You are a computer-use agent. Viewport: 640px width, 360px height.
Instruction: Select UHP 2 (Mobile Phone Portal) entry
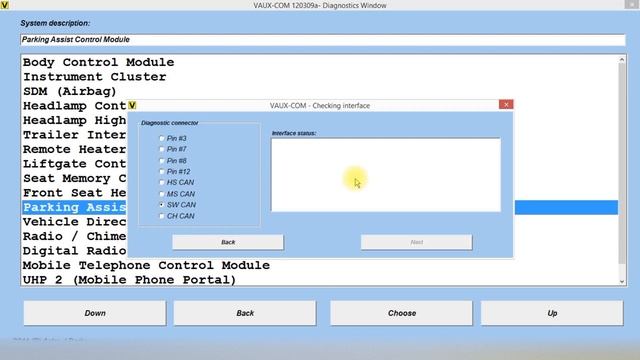click(x=129, y=280)
